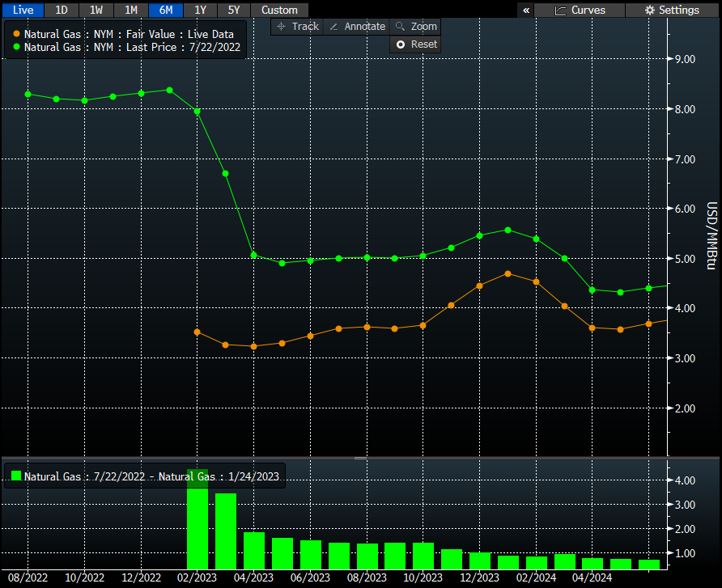This screenshot has height=588, width=722.
Task: Switch to the Live range tab
Action: 22,10
